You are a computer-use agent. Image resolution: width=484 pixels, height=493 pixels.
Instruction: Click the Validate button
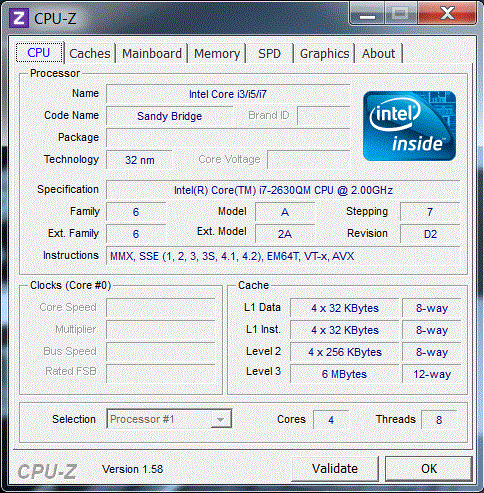click(x=335, y=469)
